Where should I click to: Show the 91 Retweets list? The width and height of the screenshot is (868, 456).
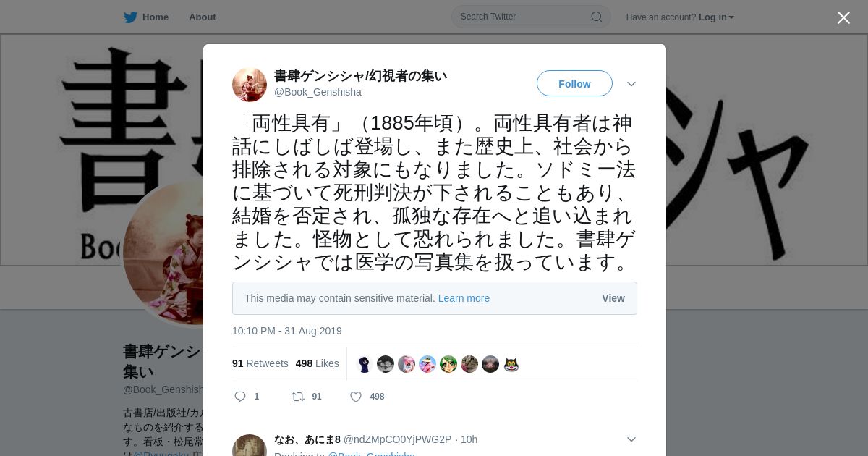click(x=260, y=363)
